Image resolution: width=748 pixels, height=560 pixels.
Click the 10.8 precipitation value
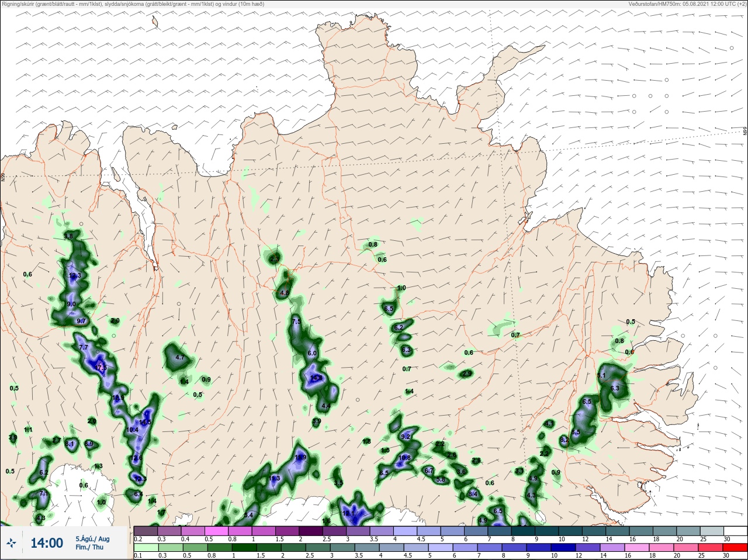pos(404,458)
